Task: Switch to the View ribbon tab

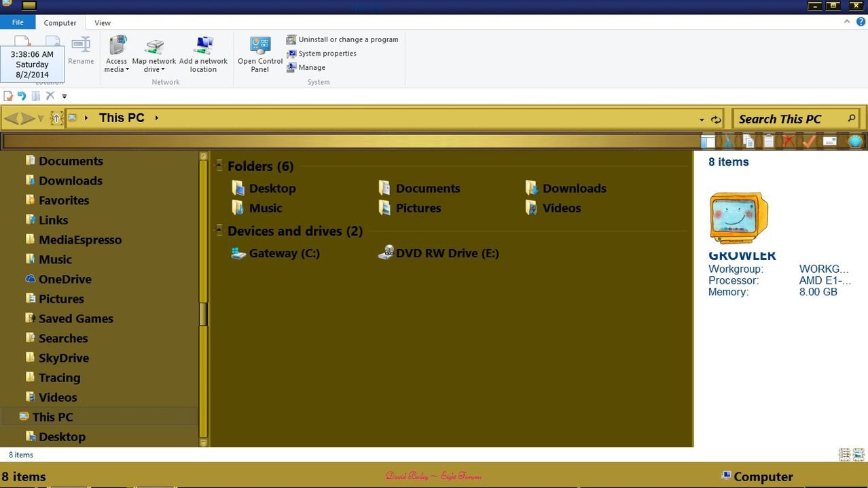Action: click(x=102, y=22)
